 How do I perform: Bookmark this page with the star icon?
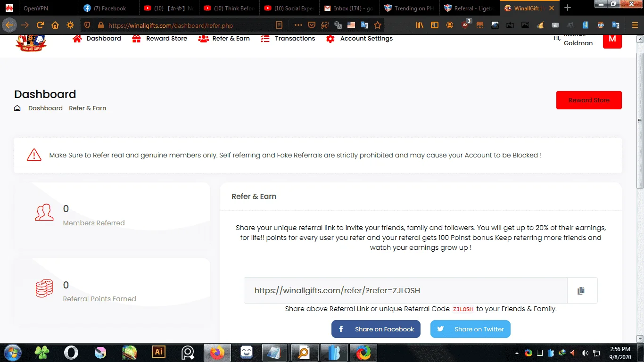[x=377, y=25]
